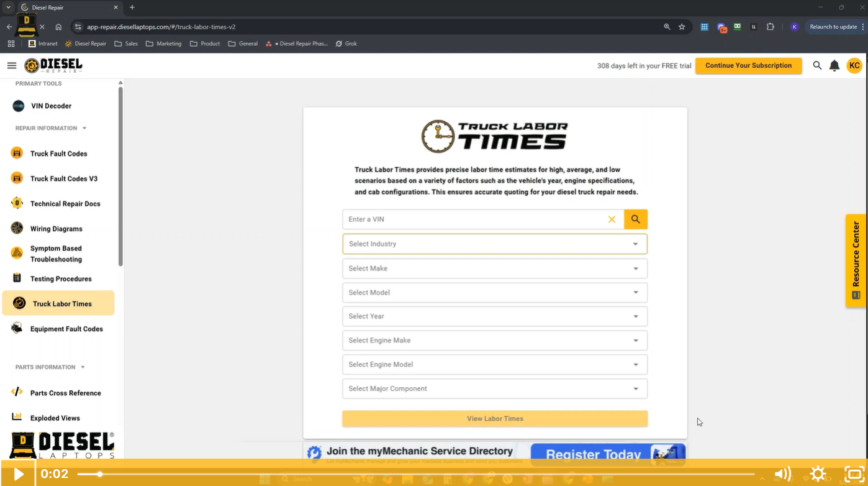Mute the video volume icon
Viewport: 868px width, 486px height.
[x=782, y=474]
